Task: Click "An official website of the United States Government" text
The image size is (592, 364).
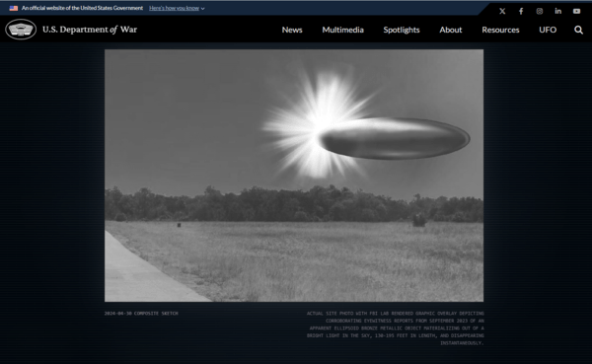Action: pyautogui.click(x=82, y=8)
